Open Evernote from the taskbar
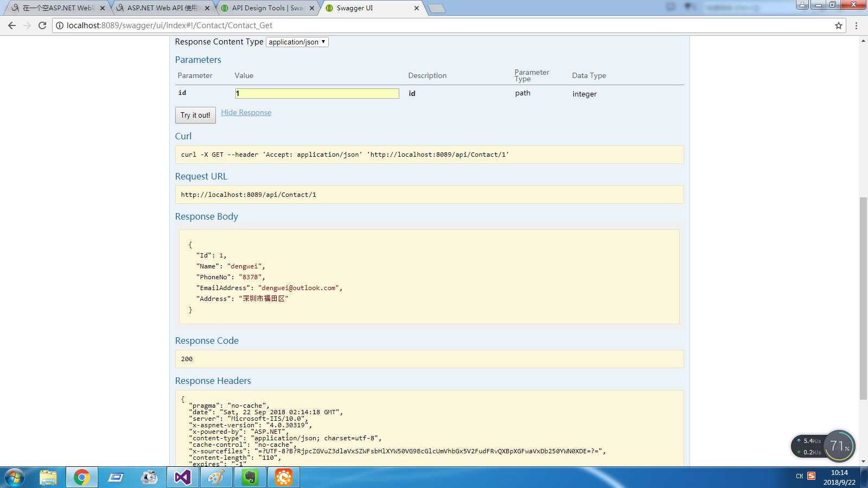Viewport: 868px width, 488px height. pyautogui.click(x=250, y=478)
